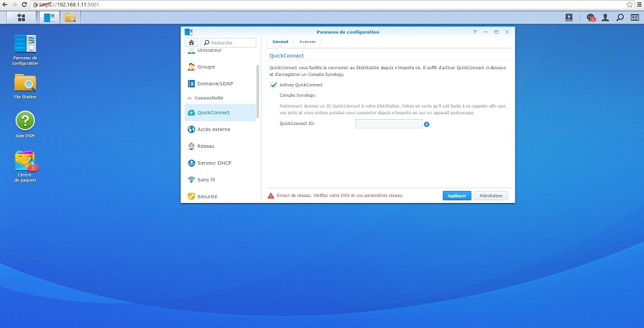
Task: Click the Appliquer button
Action: click(457, 196)
